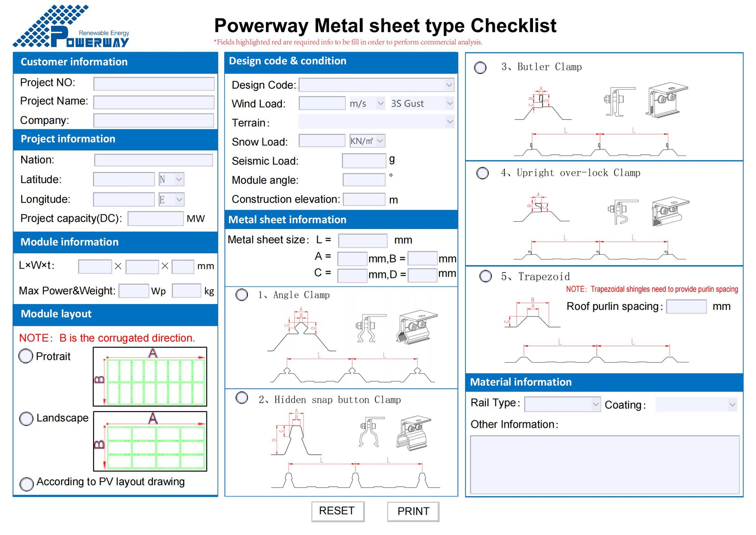
Task: Click the Angle Clamp 3D illustration
Action: pyautogui.click(x=417, y=327)
